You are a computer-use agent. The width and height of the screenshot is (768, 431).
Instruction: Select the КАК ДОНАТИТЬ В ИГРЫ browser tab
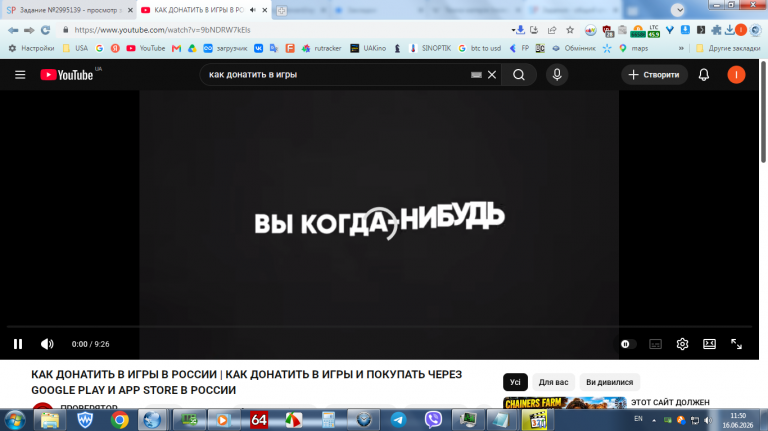[x=199, y=10]
